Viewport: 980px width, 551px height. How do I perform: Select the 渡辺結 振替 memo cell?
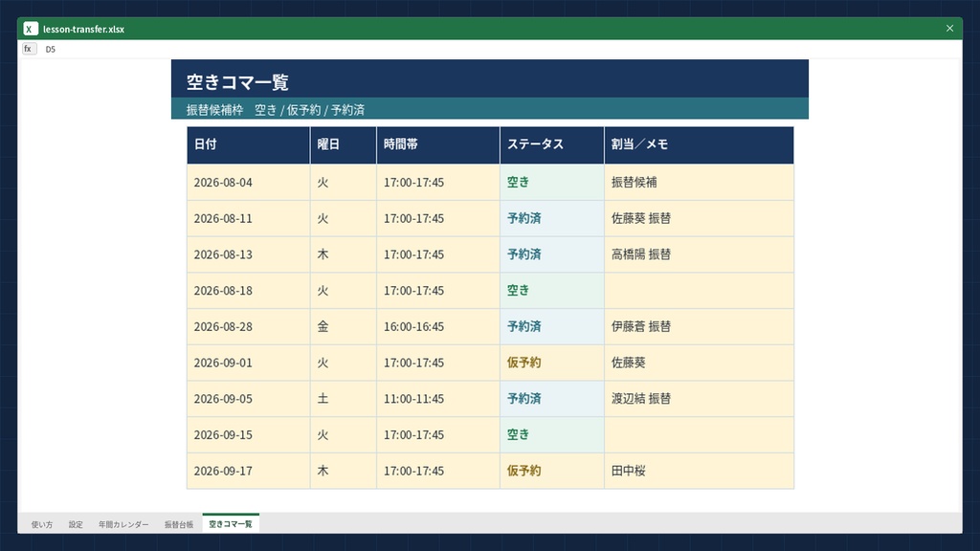coord(700,399)
